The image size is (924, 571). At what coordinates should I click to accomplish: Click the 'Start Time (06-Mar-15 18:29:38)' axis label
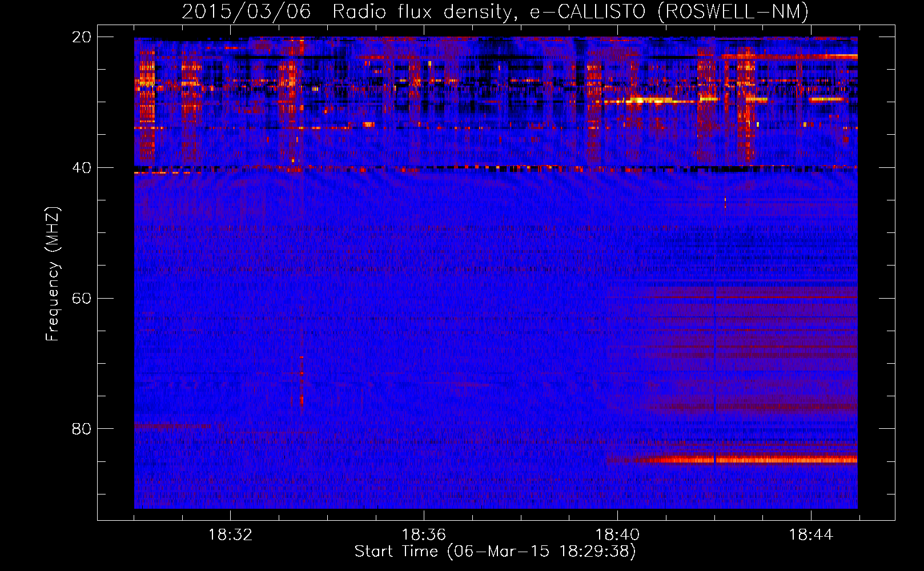pos(495,552)
